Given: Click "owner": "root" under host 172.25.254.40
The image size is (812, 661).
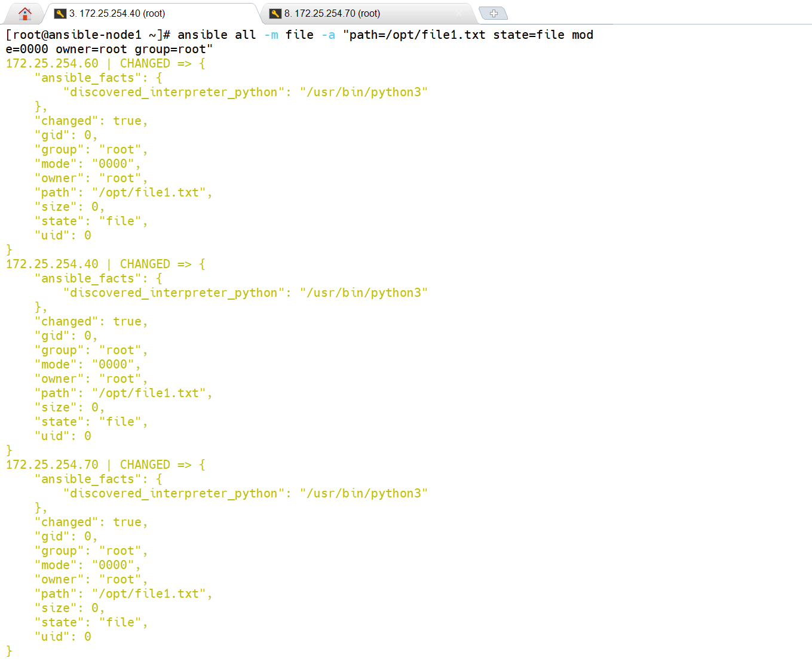Looking at the screenshot, I should [x=91, y=379].
